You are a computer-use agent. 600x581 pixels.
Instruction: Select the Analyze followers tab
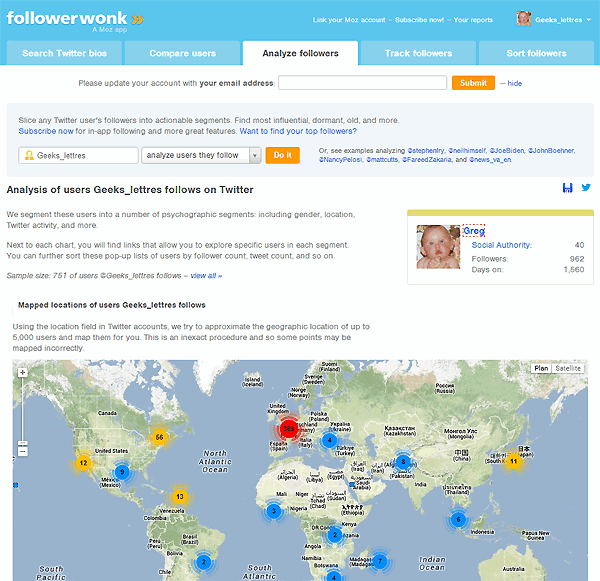tap(300, 53)
